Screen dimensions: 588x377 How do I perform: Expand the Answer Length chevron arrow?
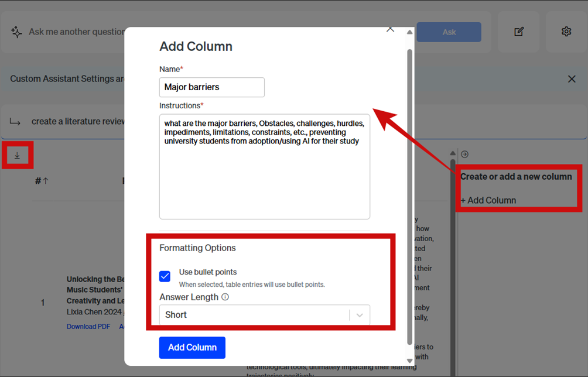coord(360,315)
